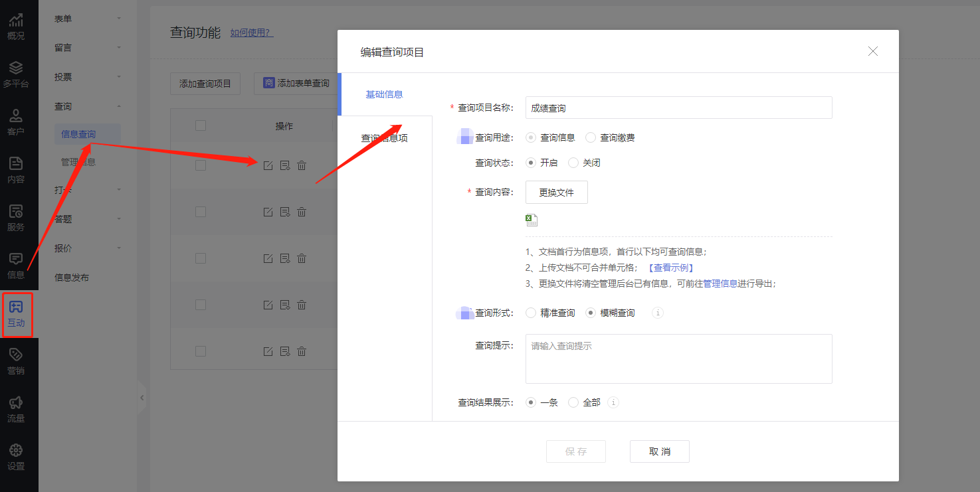Expand the 报价 menu group

(88, 248)
